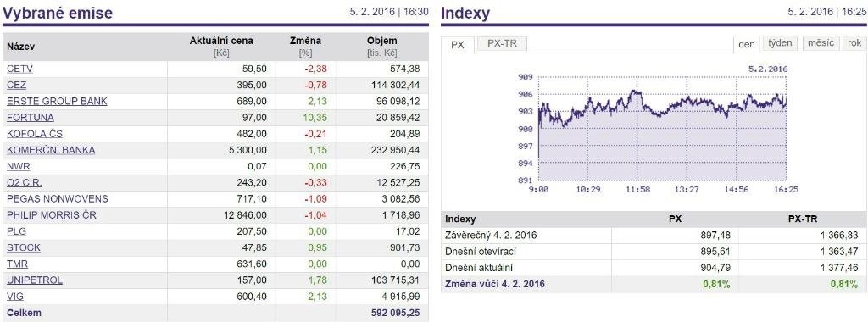
Task: Show the weekly chart (týden)
Action: 781,43
